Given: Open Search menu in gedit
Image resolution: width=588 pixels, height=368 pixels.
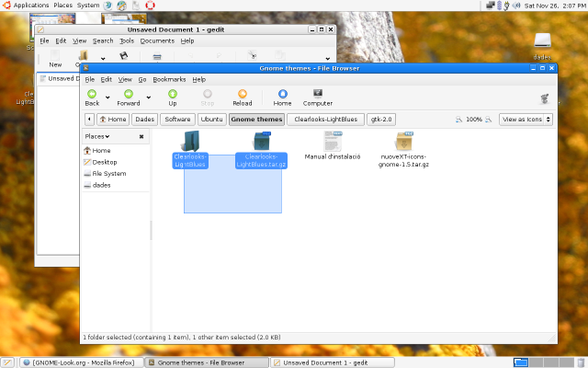Looking at the screenshot, I should tap(103, 40).
